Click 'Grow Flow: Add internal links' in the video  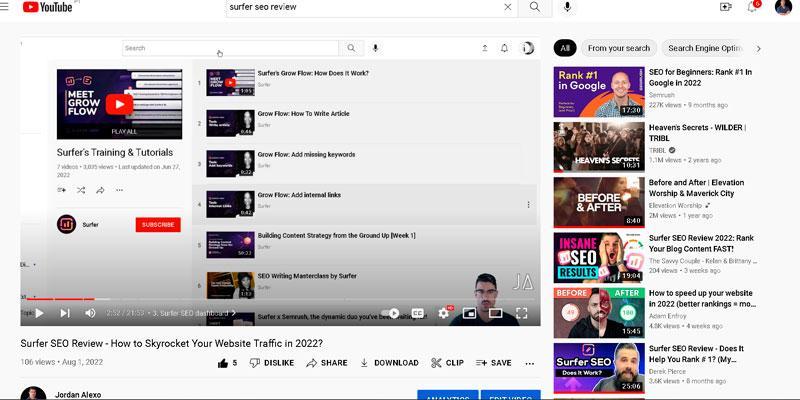(x=299, y=195)
